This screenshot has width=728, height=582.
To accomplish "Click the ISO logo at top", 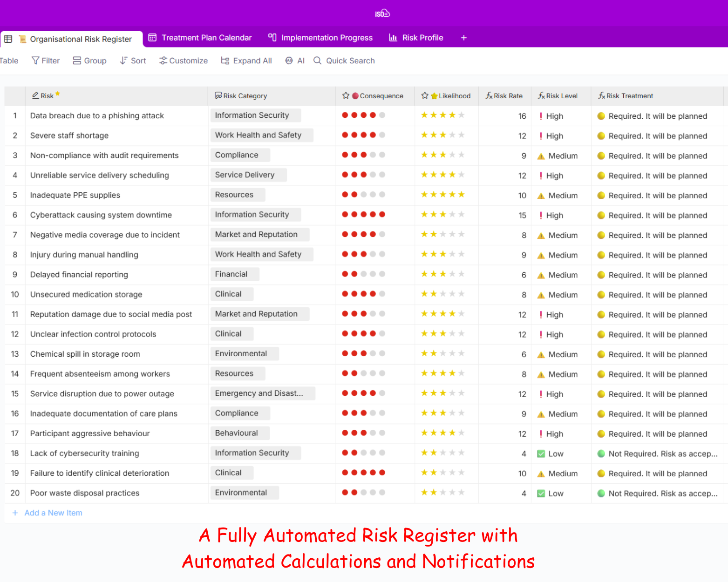I will [x=382, y=14].
